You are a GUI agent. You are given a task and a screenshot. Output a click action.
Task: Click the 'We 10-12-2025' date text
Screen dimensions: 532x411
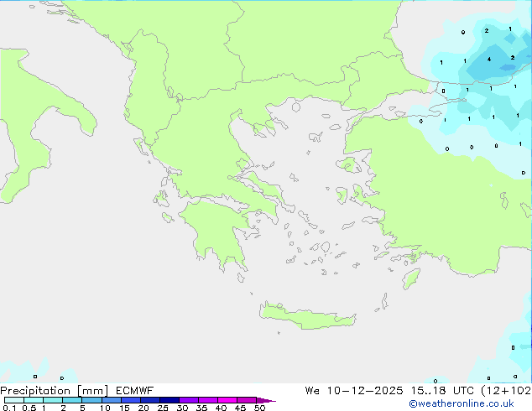354,391
